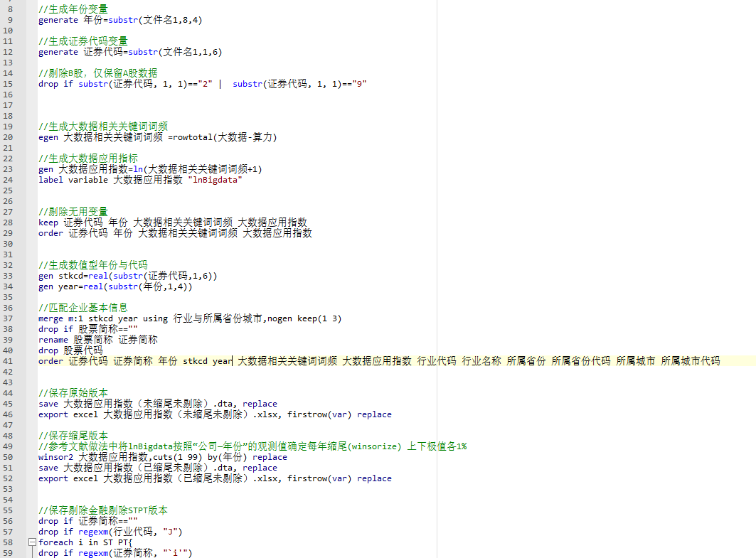Screen dimensions: 756x558
Task: Click "所属城市代码" at end of line 41
Action: pos(690,361)
